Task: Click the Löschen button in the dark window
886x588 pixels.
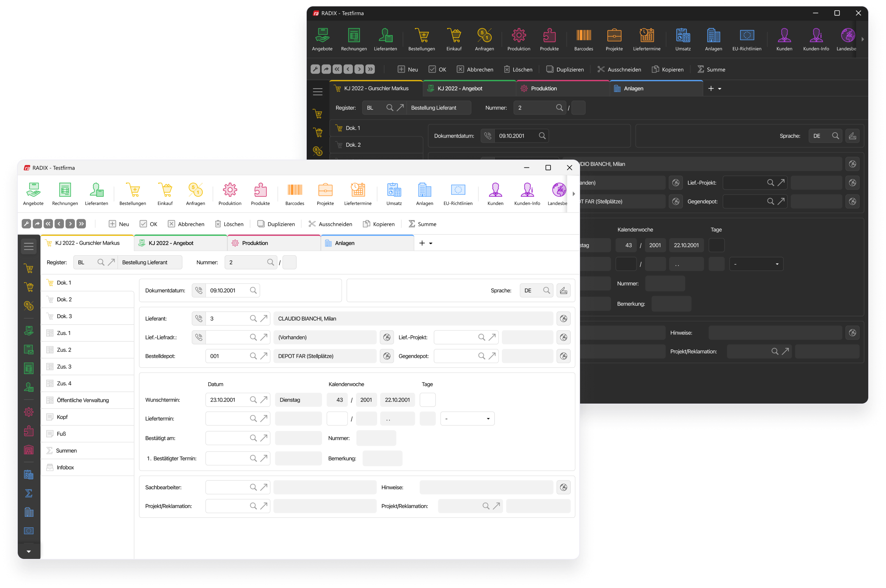Action: pyautogui.click(x=518, y=70)
